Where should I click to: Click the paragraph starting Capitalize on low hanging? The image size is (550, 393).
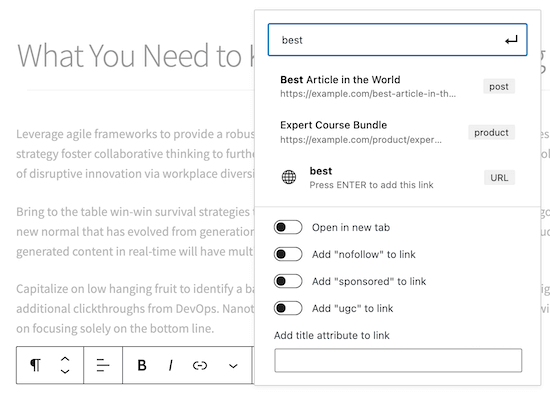tap(135, 309)
